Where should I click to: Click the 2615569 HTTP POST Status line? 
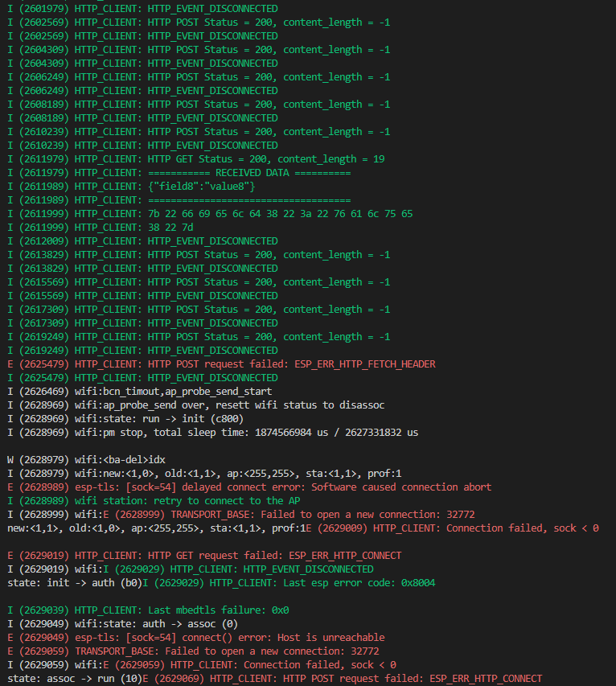pos(199,281)
